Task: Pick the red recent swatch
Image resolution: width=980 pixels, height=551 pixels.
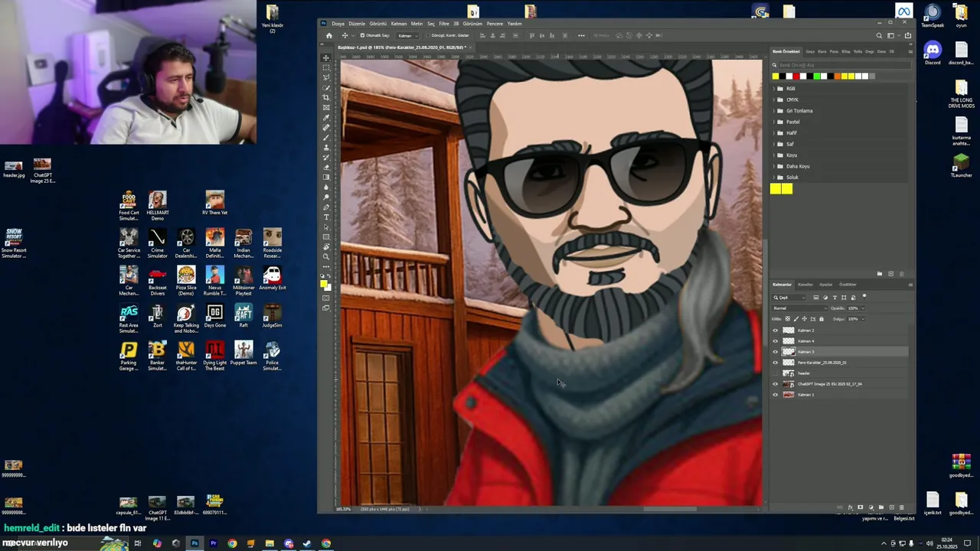Action: (796, 77)
